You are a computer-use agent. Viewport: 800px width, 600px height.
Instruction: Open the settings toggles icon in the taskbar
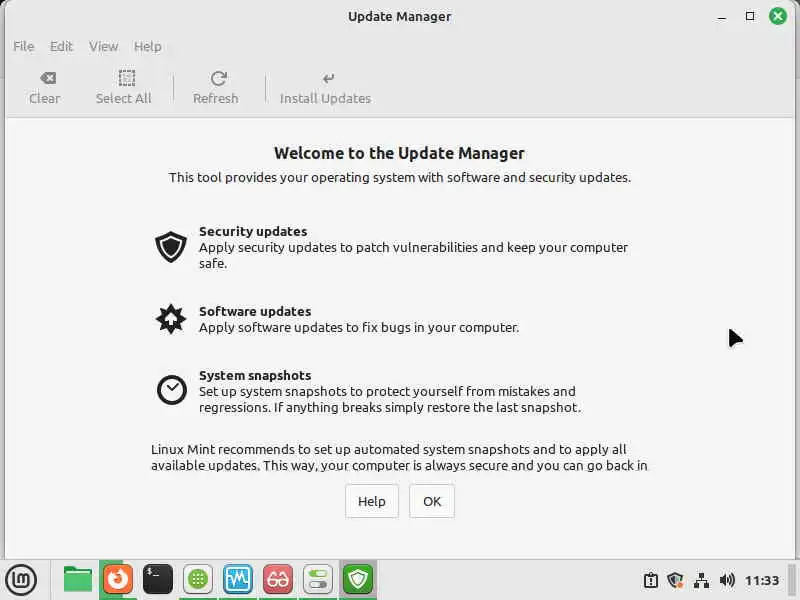(318, 580)
